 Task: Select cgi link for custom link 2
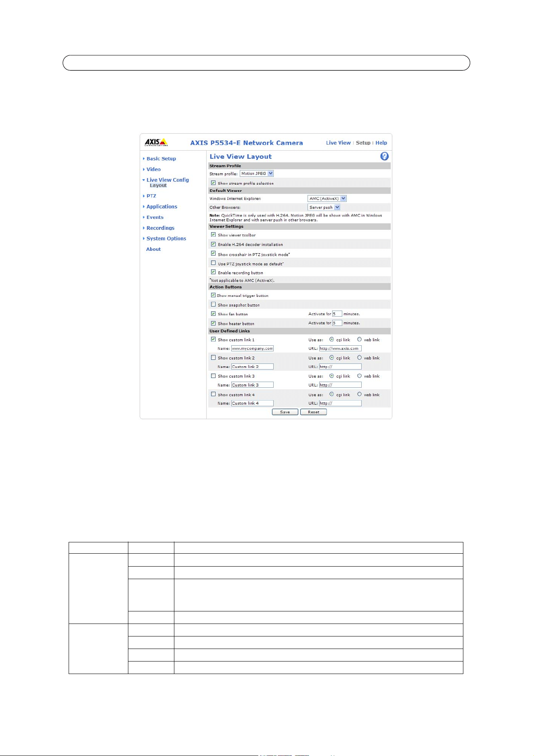[x=332, y=358]
